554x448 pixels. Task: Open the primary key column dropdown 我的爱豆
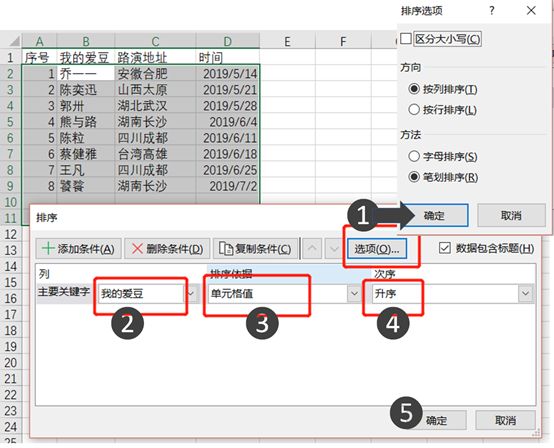coord(191,293)
